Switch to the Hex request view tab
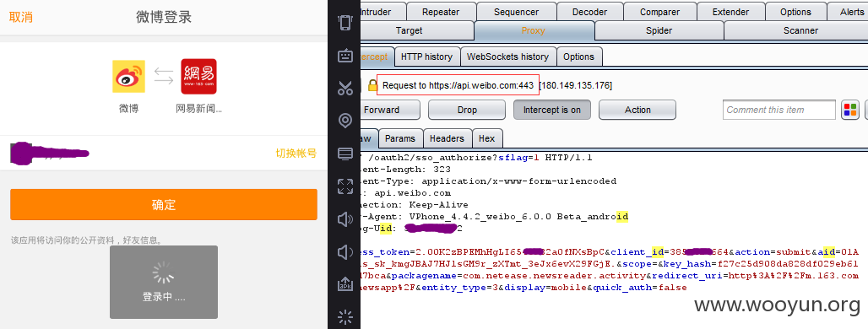 coord(487,138)
